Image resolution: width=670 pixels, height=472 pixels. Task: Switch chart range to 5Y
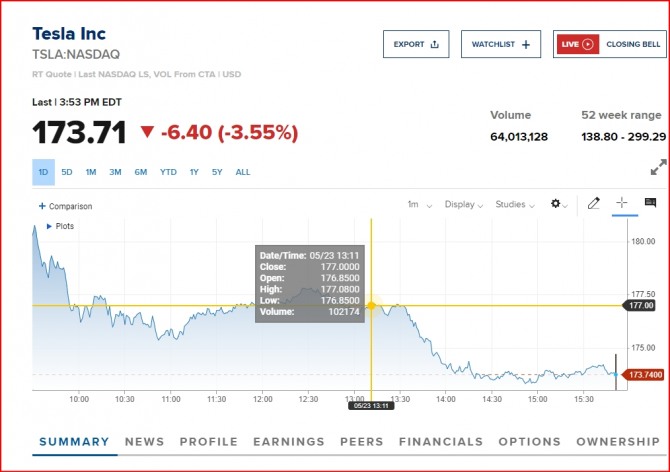click(217, 172)
